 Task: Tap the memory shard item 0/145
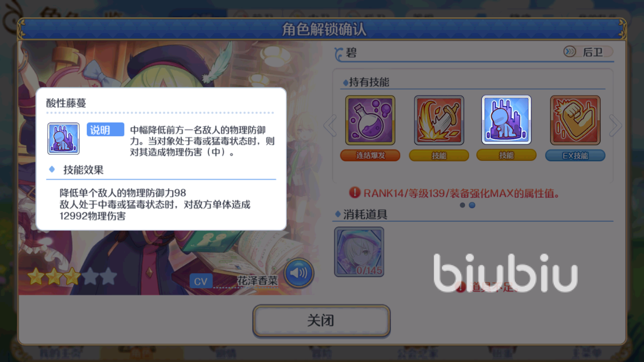359,252
